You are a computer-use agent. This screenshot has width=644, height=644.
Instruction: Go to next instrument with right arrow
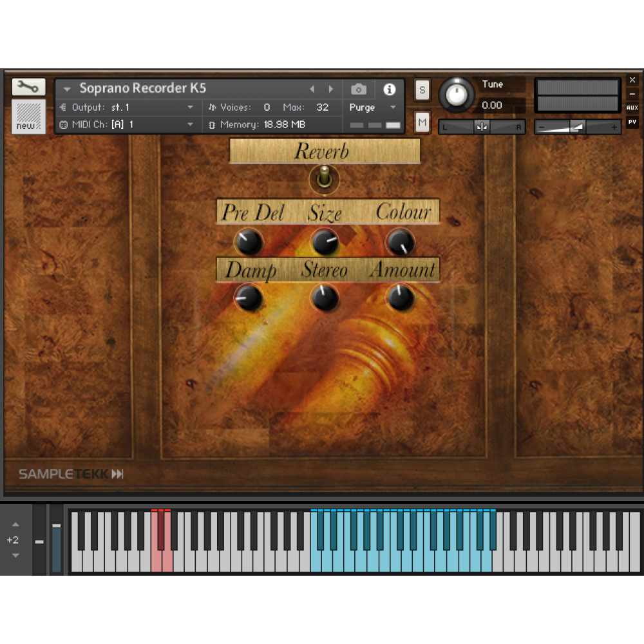[331, 90]
